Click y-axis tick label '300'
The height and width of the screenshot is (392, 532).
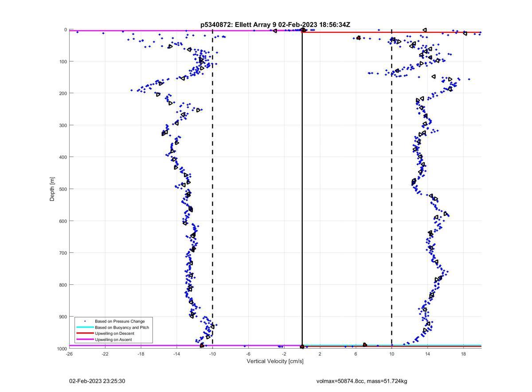click(x=63, y=125)
